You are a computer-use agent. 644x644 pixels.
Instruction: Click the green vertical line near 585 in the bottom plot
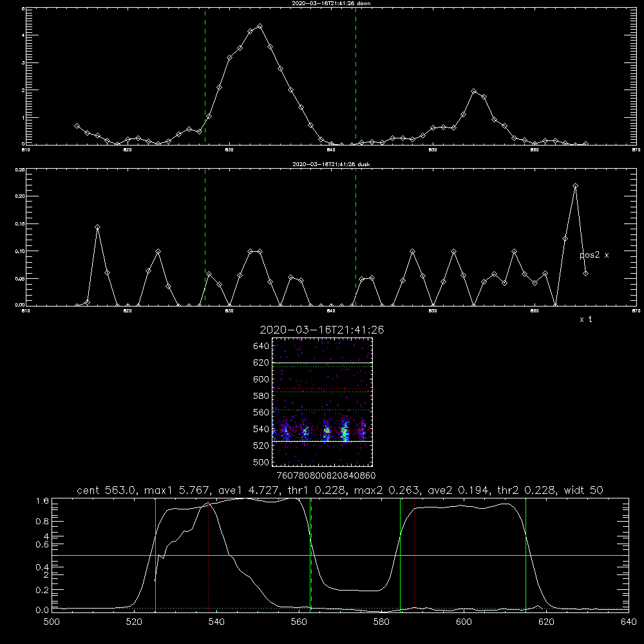pyautogui.click(x=400, y=554)
